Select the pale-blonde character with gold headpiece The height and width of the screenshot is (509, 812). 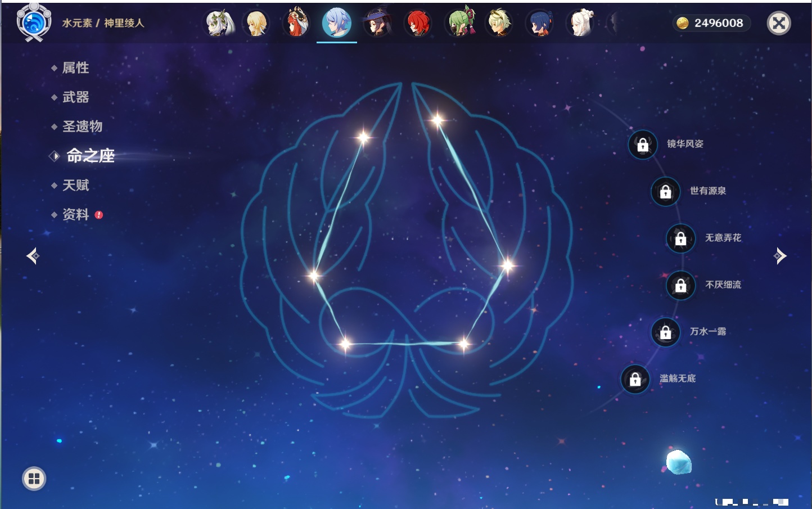tap(499, 23)
